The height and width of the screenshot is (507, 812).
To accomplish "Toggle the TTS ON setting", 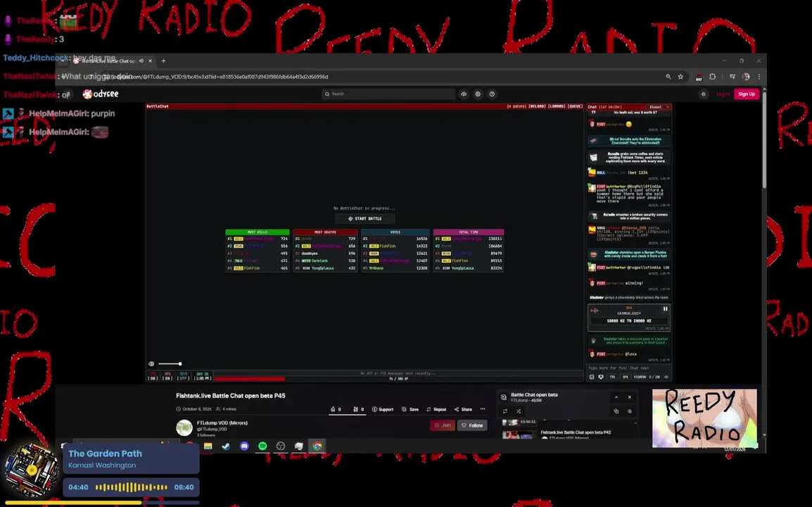I will (x=153, y=376).
